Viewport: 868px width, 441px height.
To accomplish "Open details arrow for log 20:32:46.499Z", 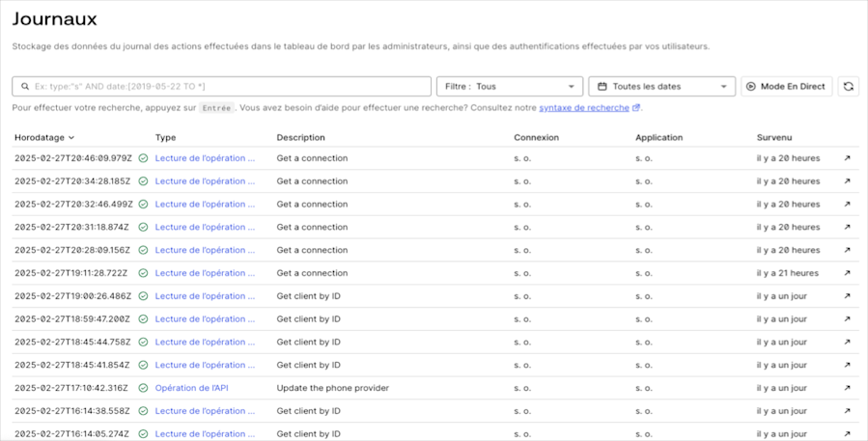I will (x=847, y=205).
